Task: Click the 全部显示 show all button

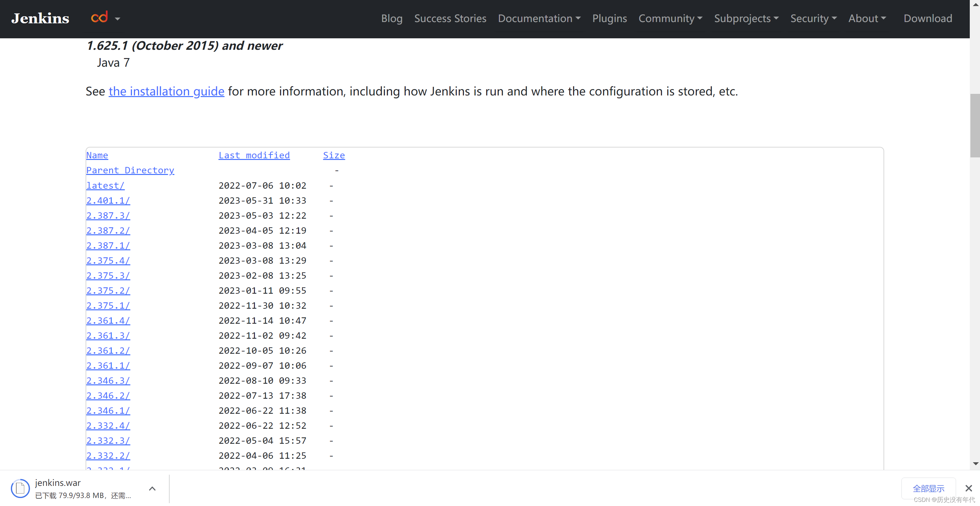Action: (928, 488)
